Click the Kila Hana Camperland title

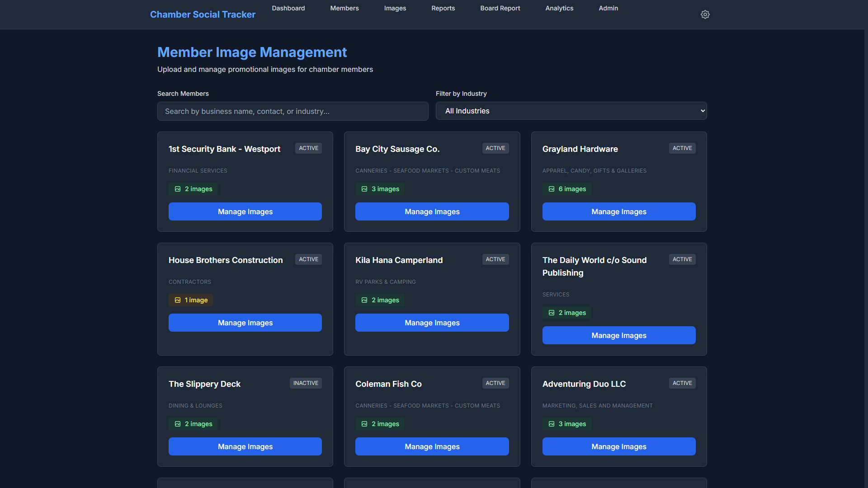(x=399, y=260)
